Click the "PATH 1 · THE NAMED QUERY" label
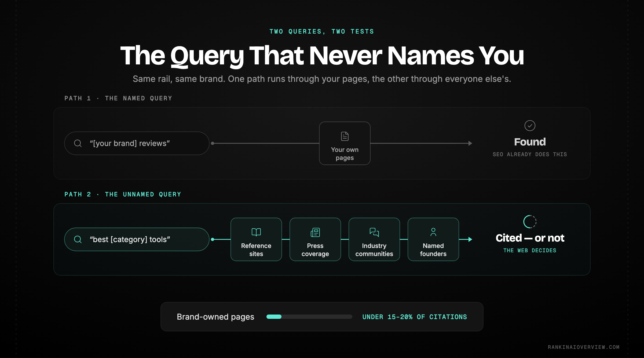 click(118, 98)
